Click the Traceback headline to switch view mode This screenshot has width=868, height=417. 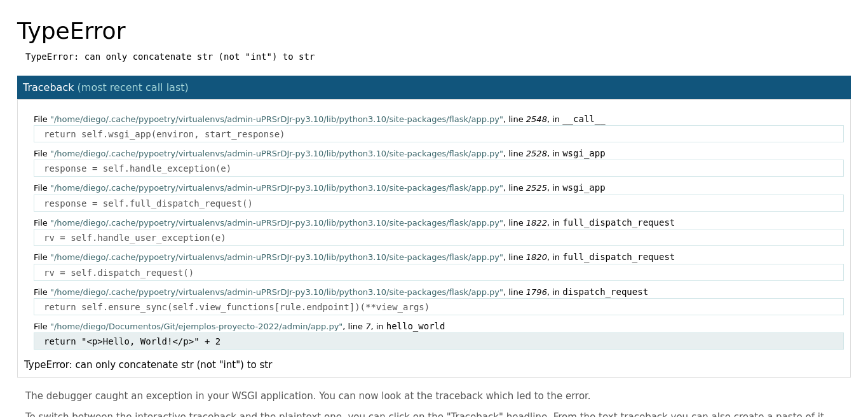[48, 87]
